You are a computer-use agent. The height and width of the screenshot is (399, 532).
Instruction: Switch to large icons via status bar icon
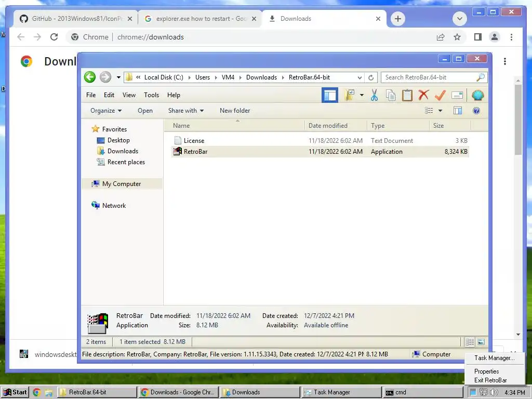(x=481, y=342)
